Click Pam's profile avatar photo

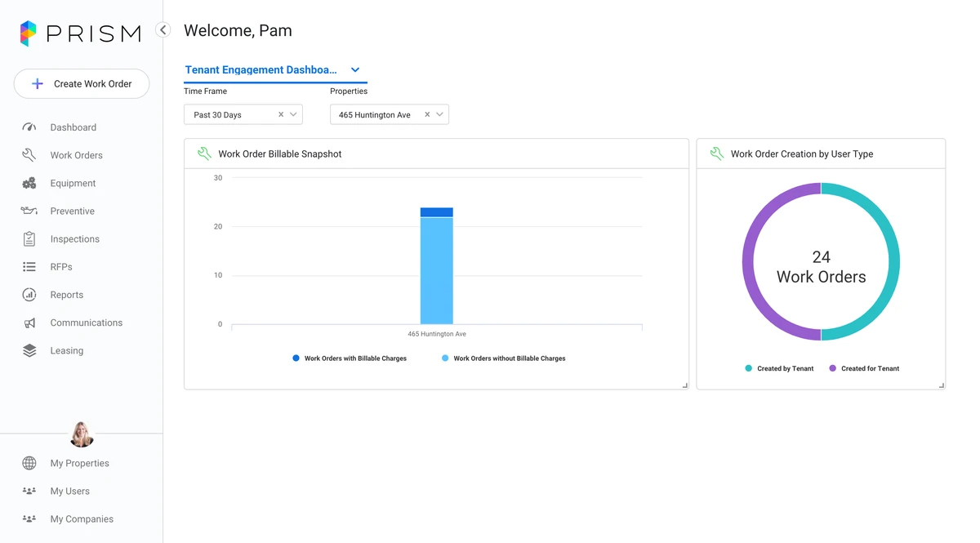(82, 434)
